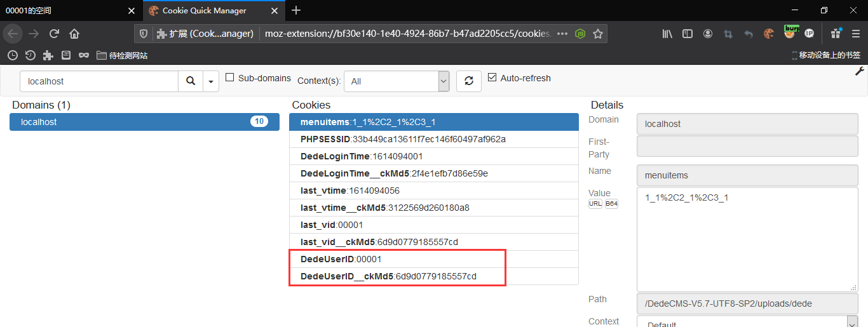Select the last_vtime__ckMd5 cookie
Viewport: 868px width, 327px height.
[434, 208]
